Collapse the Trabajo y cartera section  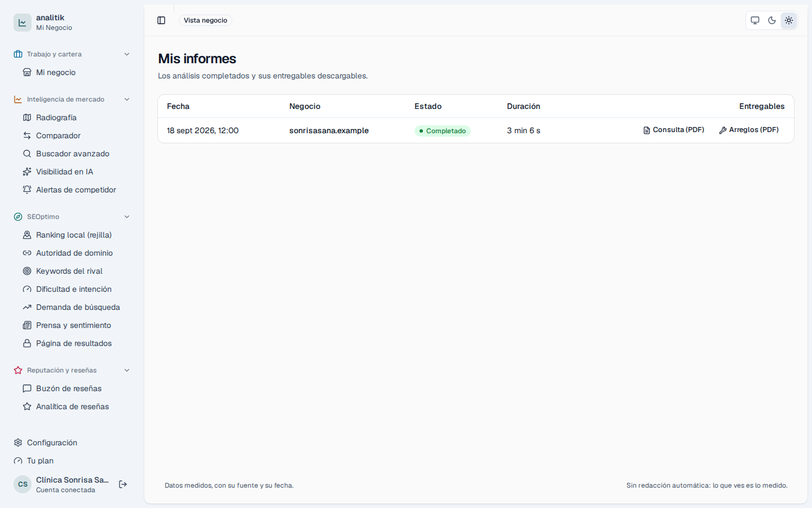[x=127, y=54]
